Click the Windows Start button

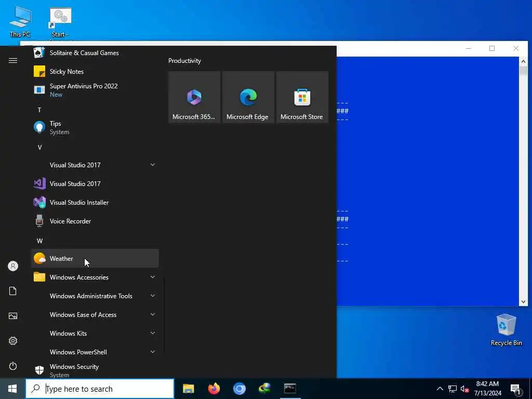click(x=12, y=389)
